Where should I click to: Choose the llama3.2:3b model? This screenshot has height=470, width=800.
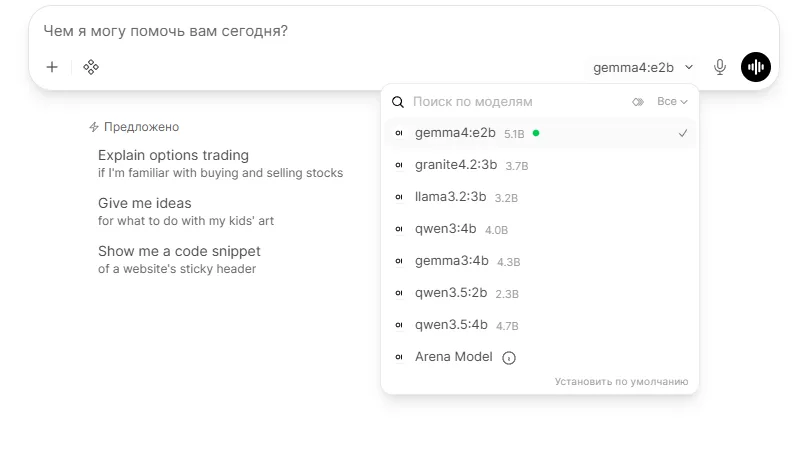point(540,197)
